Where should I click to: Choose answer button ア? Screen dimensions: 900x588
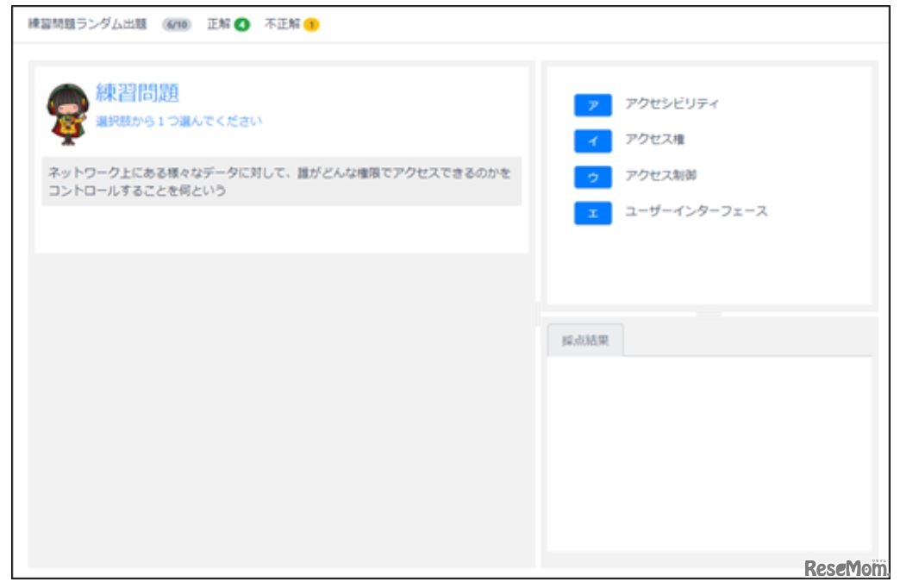pos(592,105)
